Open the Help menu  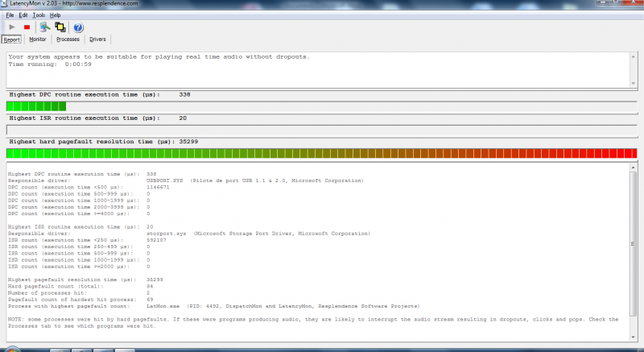tap(55, 15)
